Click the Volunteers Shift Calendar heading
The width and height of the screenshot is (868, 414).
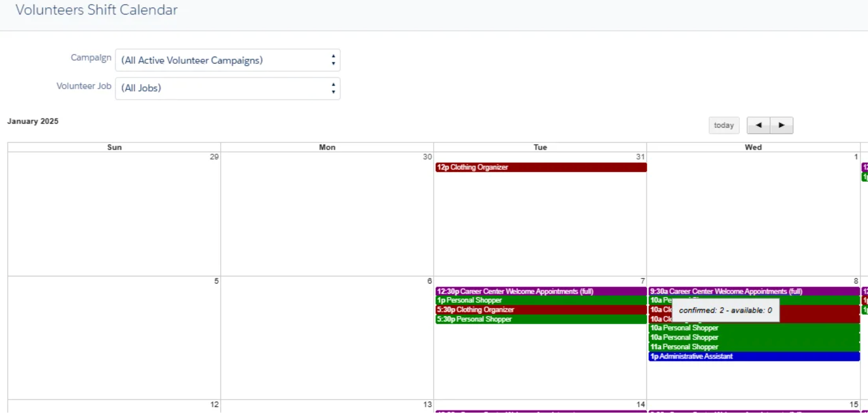point(97,10)
